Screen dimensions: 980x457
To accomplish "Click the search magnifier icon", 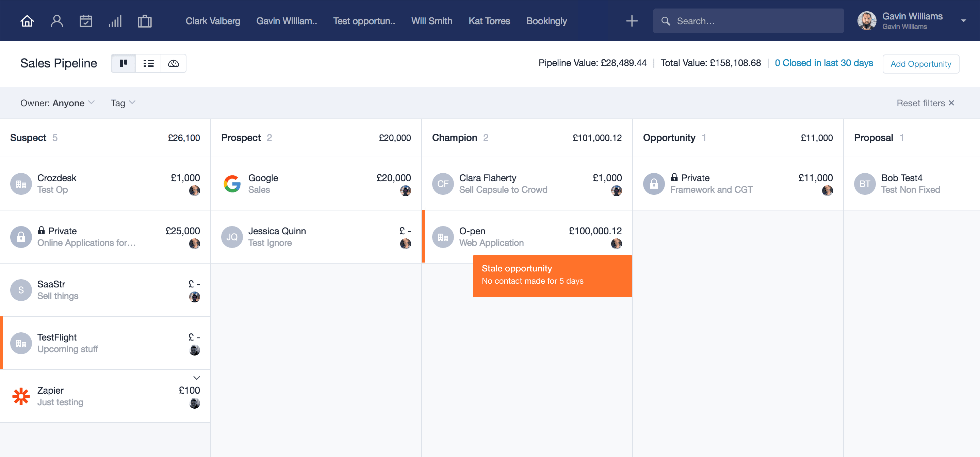I will point(666,21).
